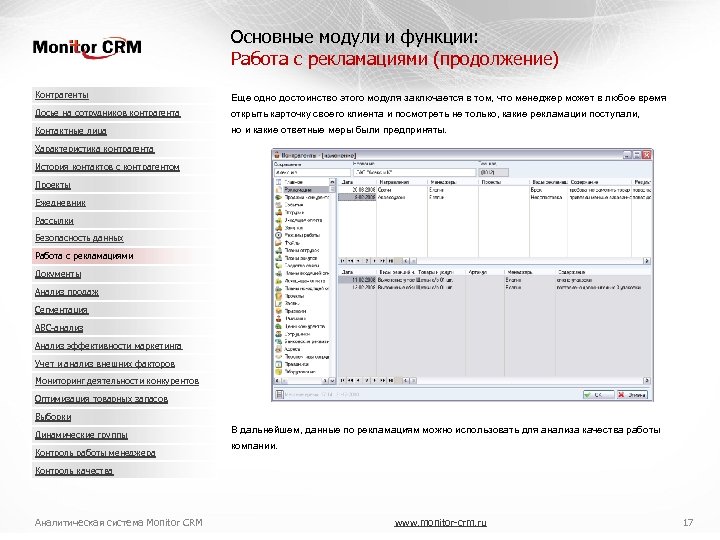The width and height of the screenshot is (720, 540).
Task: Open the Документы section link
Action: coord(58,274)
